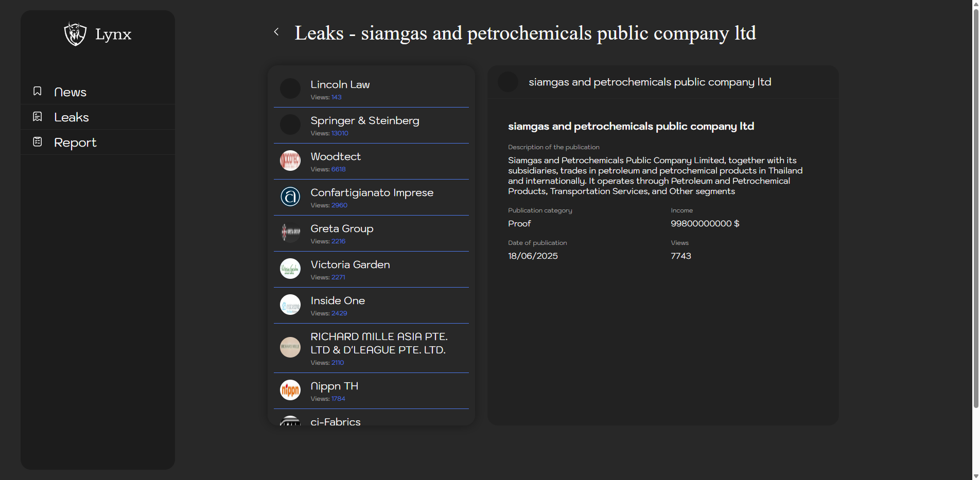
Task: Click the Lynx logo icon
Action: pyautogui.click(x=75, y=34)
